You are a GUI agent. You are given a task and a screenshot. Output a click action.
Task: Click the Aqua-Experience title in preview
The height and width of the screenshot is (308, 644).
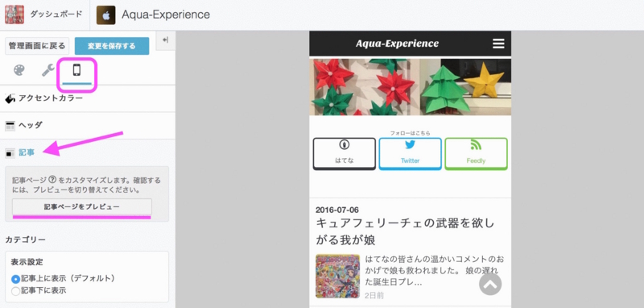click(x=397, y=44)
